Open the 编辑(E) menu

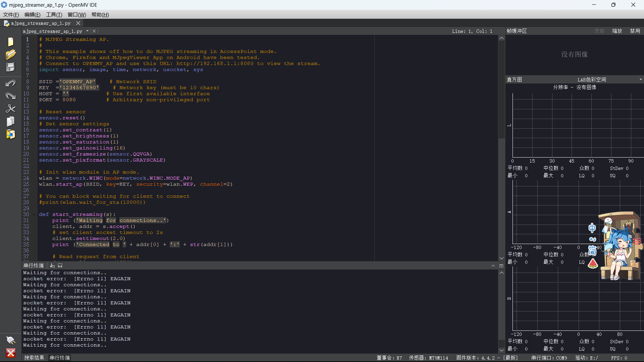coord(32,14)
